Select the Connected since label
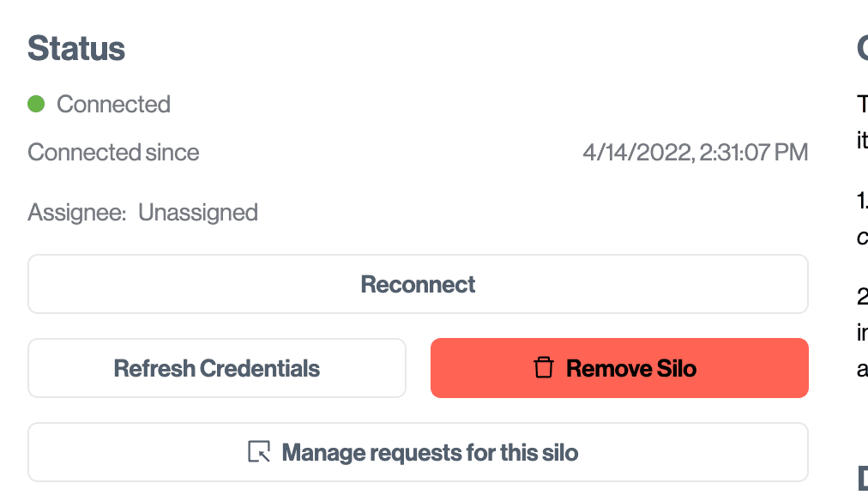 pos(113,153)
